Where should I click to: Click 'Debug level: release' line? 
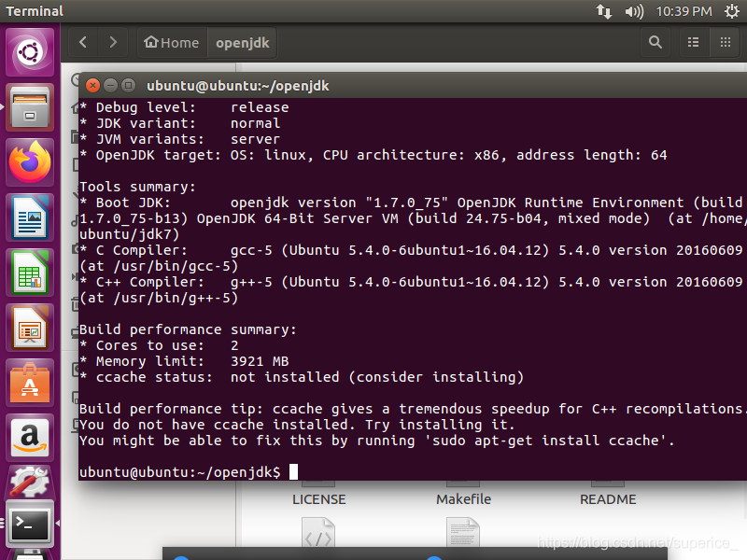coord(184,107)
